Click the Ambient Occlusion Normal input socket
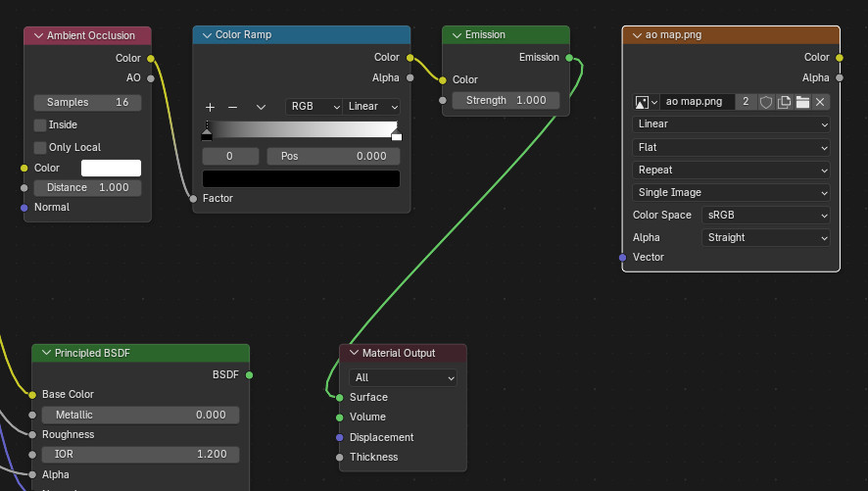 [x=24, y=208]
